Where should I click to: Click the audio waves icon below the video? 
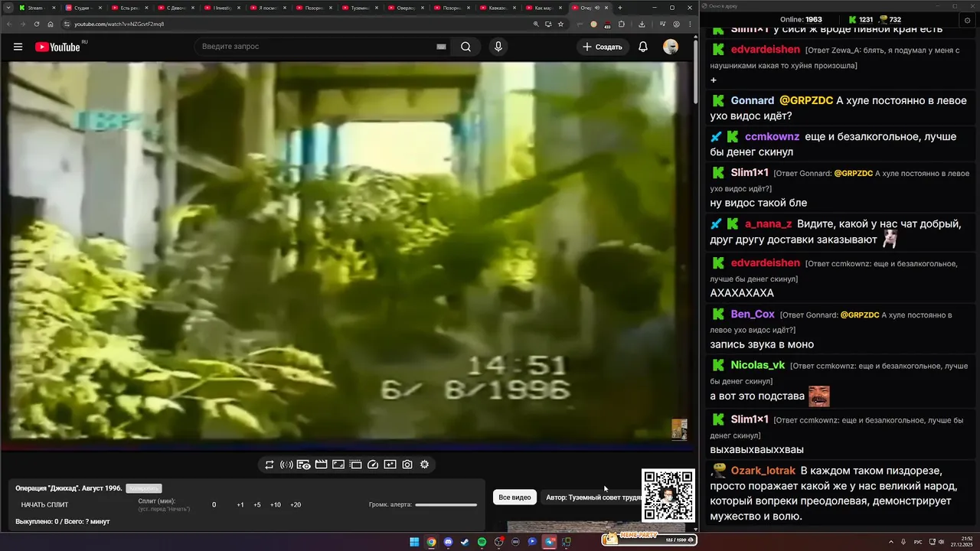[x=286, y=465]
